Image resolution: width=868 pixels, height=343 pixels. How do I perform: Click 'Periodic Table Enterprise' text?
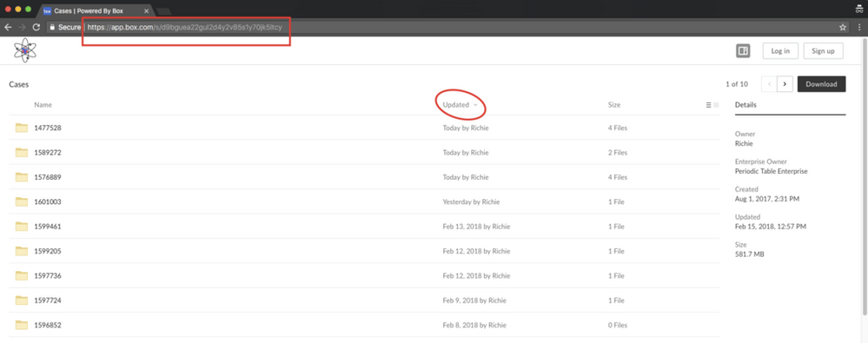coord(772,172)
